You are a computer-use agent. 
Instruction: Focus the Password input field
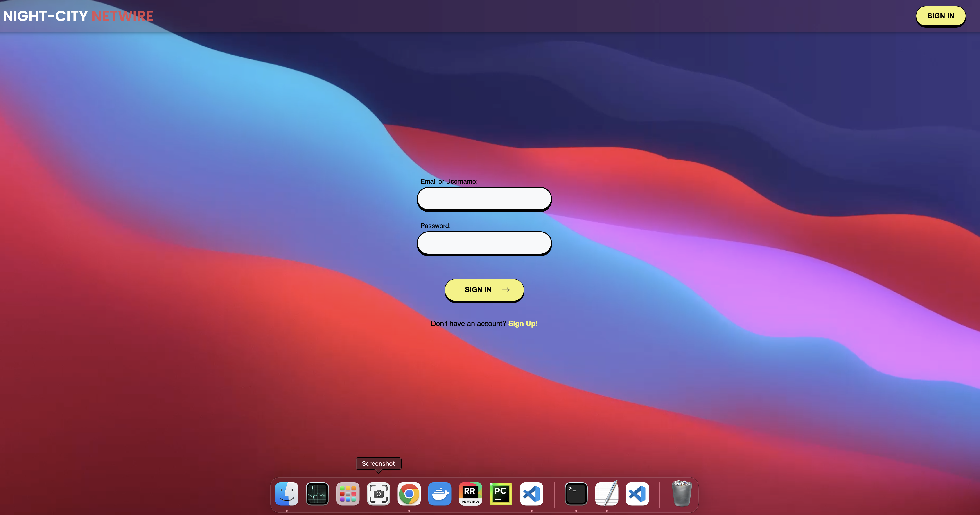coord(484,243)
